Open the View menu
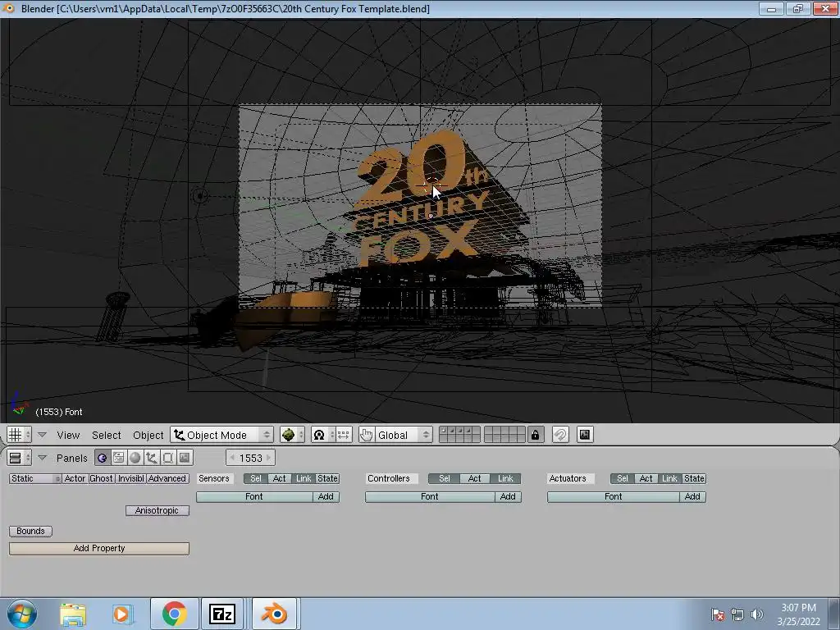 68,435
